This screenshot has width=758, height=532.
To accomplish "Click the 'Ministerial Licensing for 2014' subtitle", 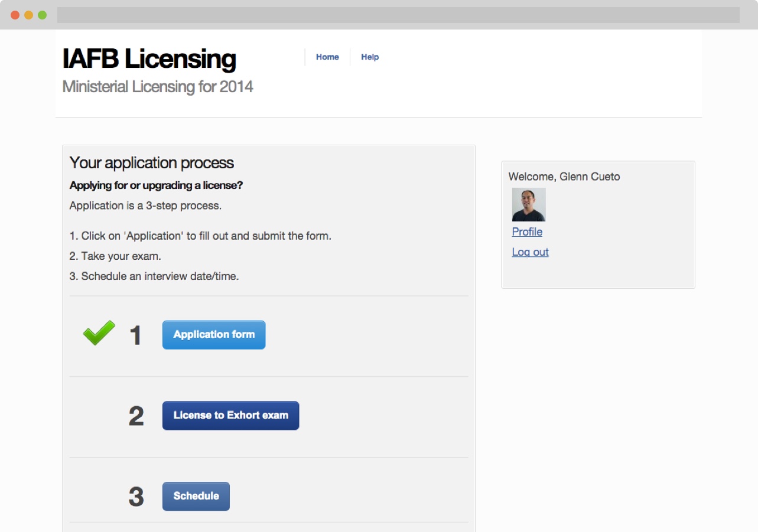I will coord(158,87).
